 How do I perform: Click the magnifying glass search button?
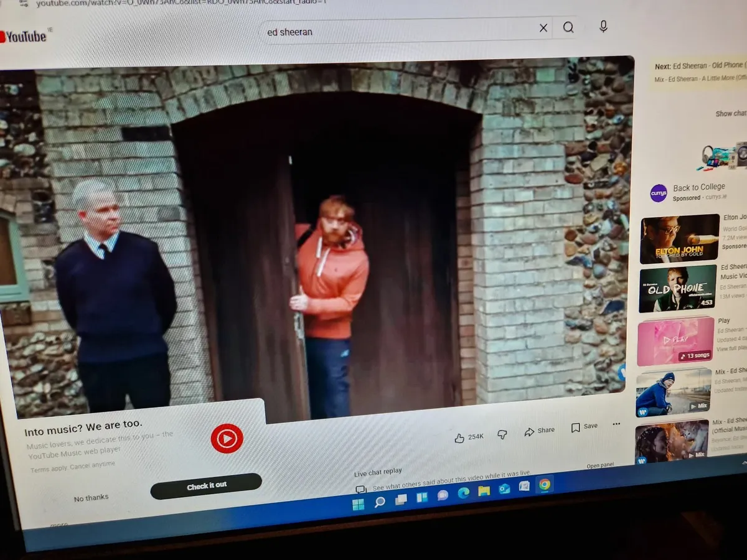(568, 27)
